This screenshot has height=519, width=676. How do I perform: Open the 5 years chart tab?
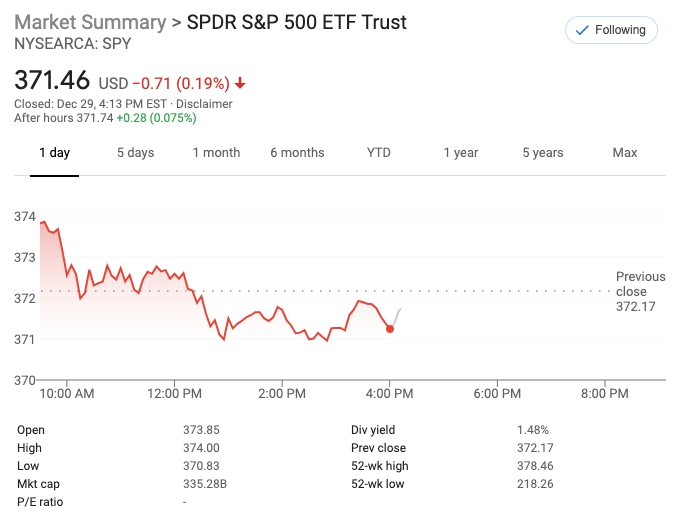point(542,153)
